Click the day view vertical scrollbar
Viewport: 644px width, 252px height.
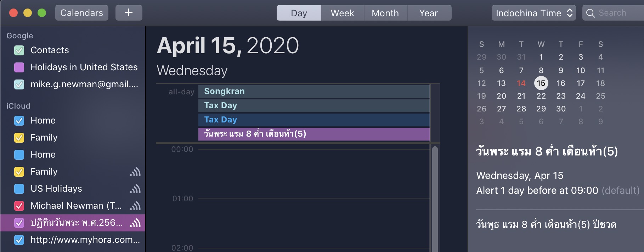pyautogui.click(x=435, y=199)
